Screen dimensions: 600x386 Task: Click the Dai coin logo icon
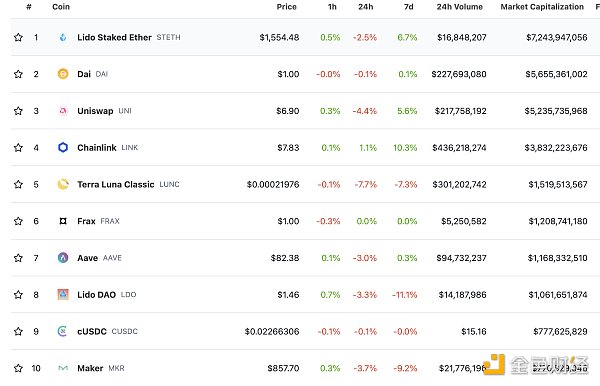63,74
